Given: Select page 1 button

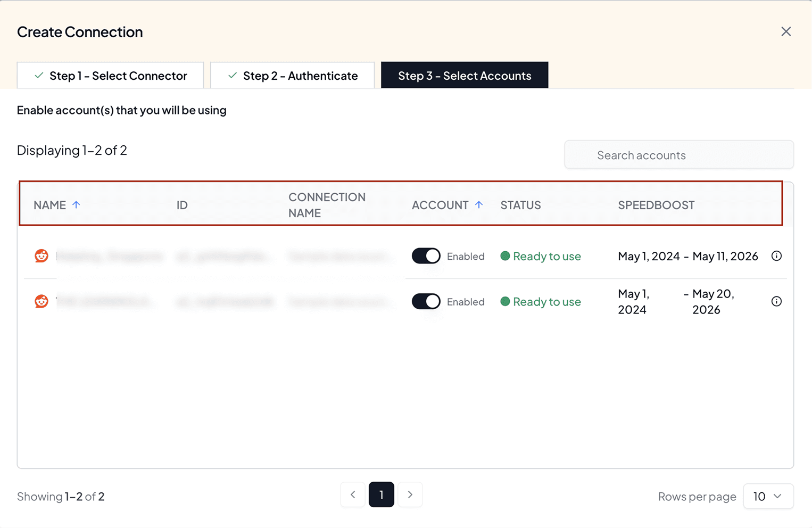Looking at the screenshot, I should tap(382, 494).
